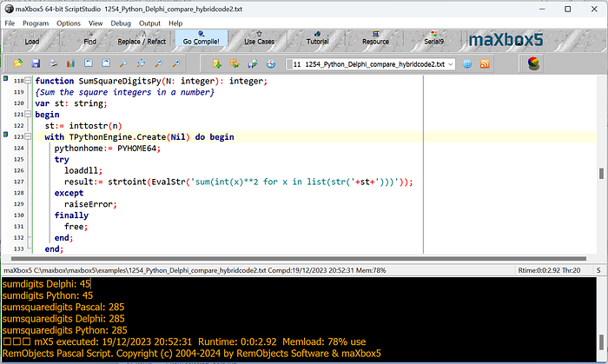Collapse the begin block at line 121
The height and width of the screenshot is (364, 608).
(x=28, y=115)
